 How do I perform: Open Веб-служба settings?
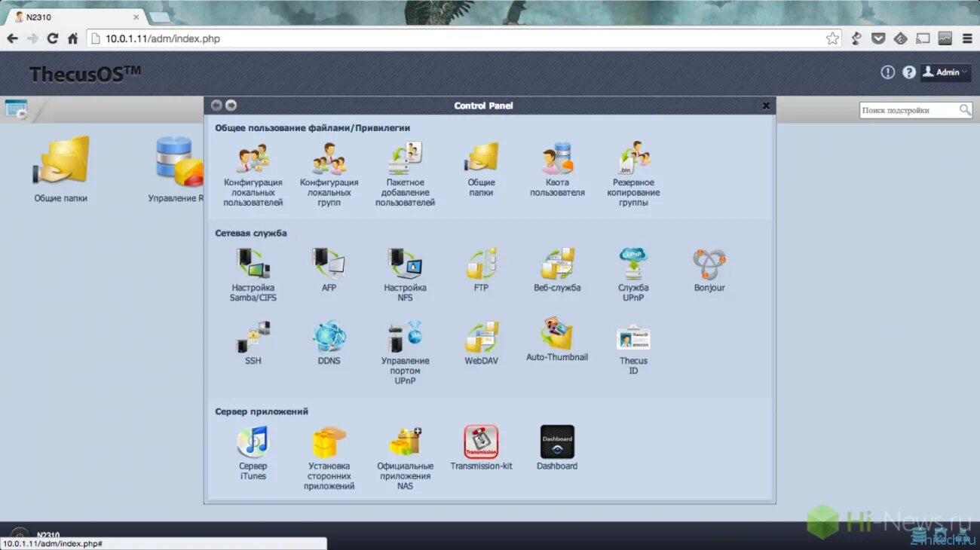[557, 270]
